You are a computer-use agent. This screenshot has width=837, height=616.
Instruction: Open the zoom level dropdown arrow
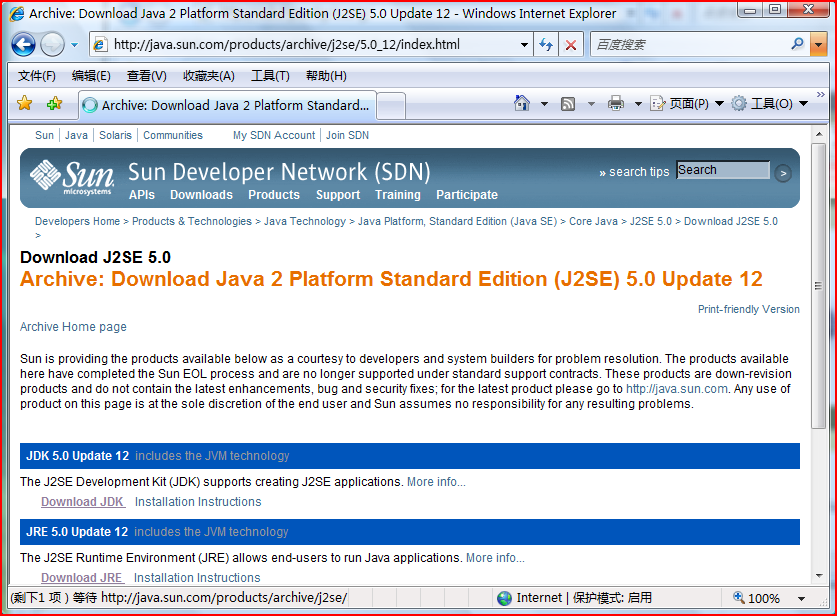click(x=801, y=598)
